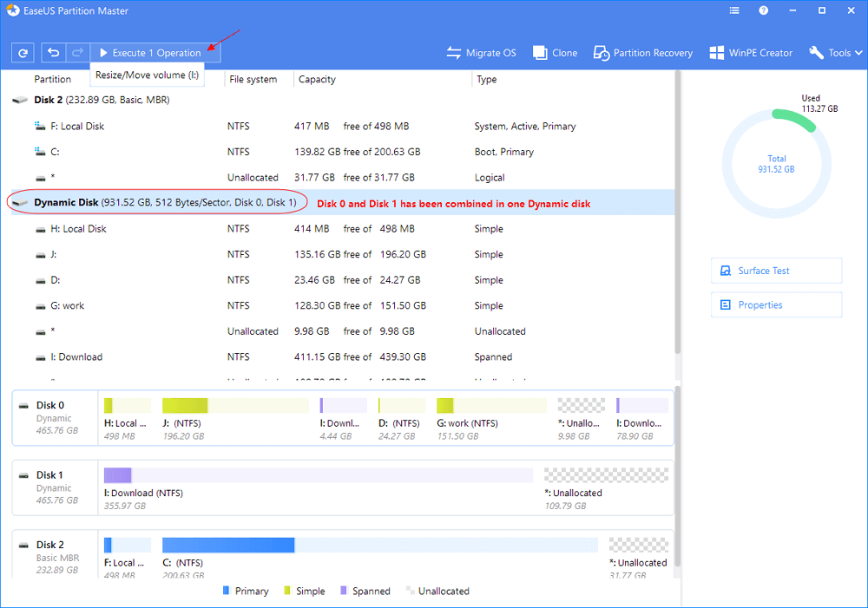Select the Dynamic Disk header row

tap(343, 202)
